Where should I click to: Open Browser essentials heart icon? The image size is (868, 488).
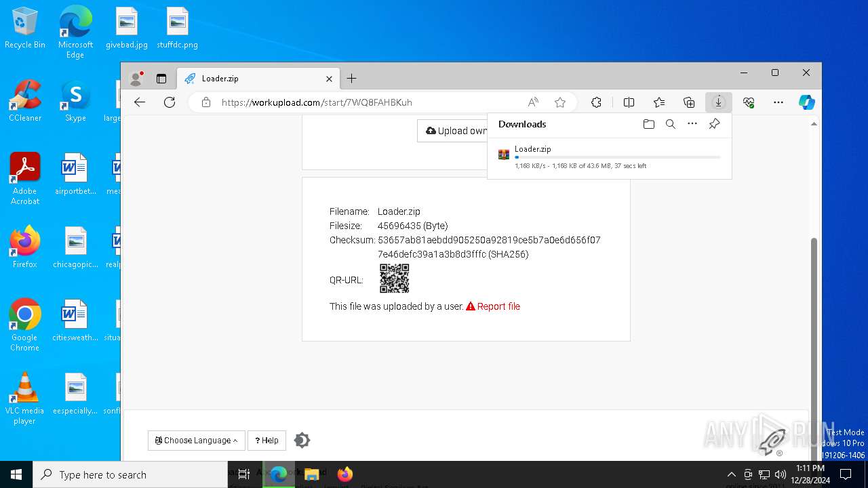click(749, 102)
